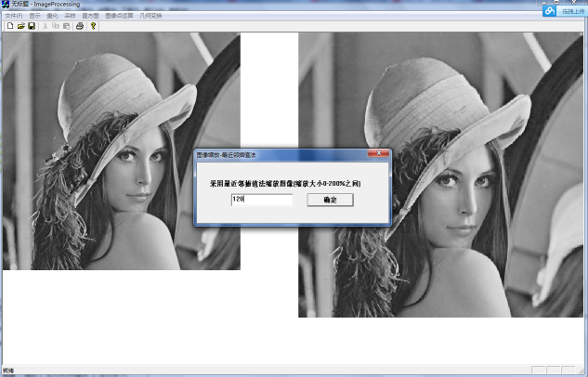Screen dimensions: 588x377
Task: Minimize the ImageProcessing window
Action: pos(543,2)
